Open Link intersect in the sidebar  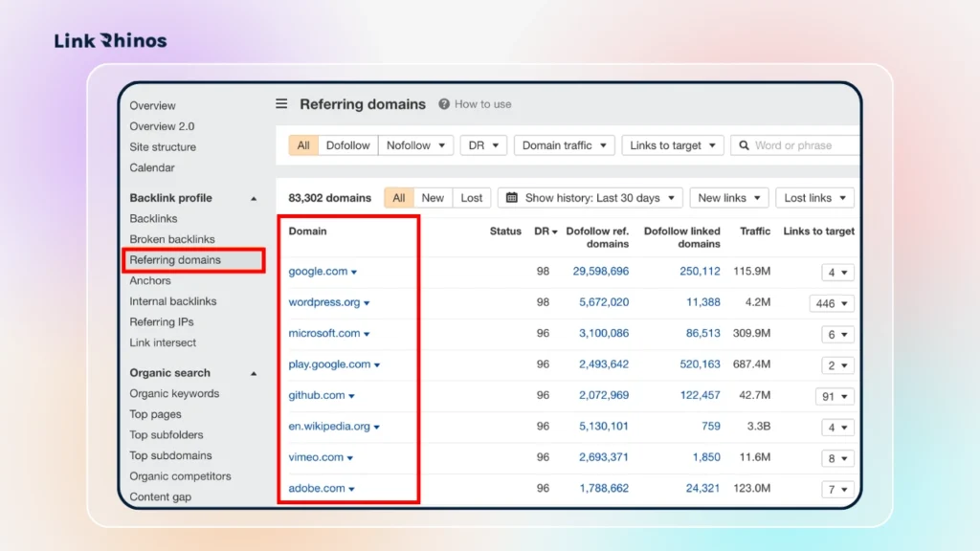163,342
